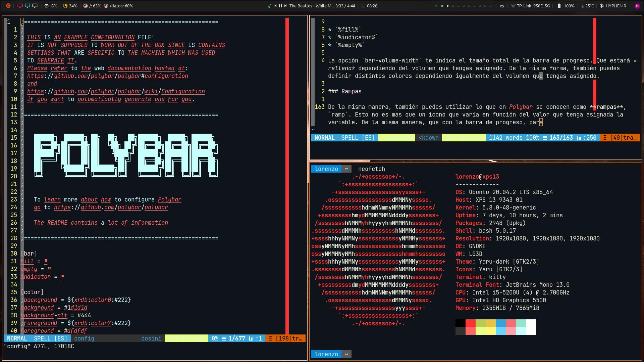
Task: Open the Wi-Fi TP-Link_958E_5G indicator
Action: pos(530,6)
